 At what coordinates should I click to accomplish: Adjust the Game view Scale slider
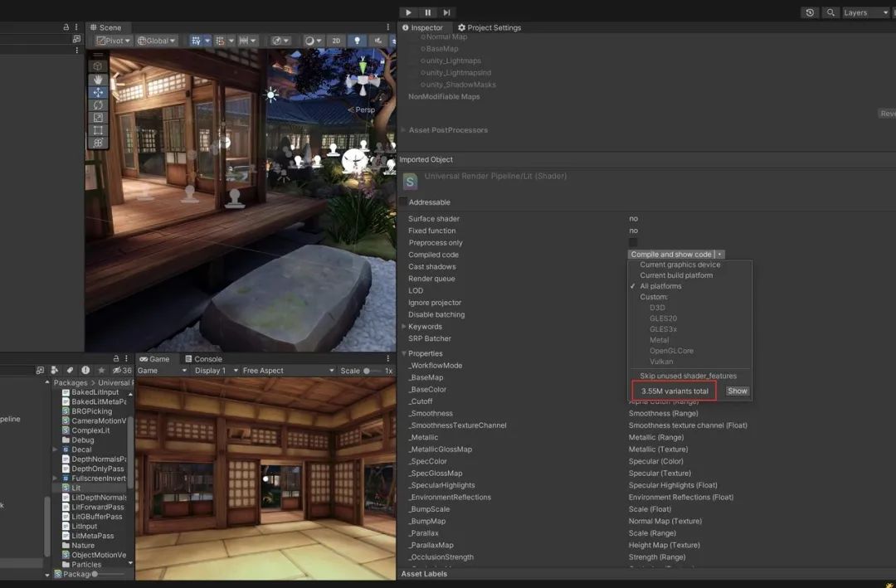pyautogui.click(x=367, y=371)
